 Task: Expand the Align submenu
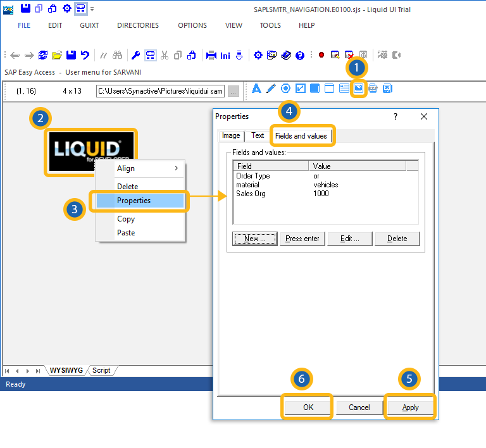coord(147,168)
